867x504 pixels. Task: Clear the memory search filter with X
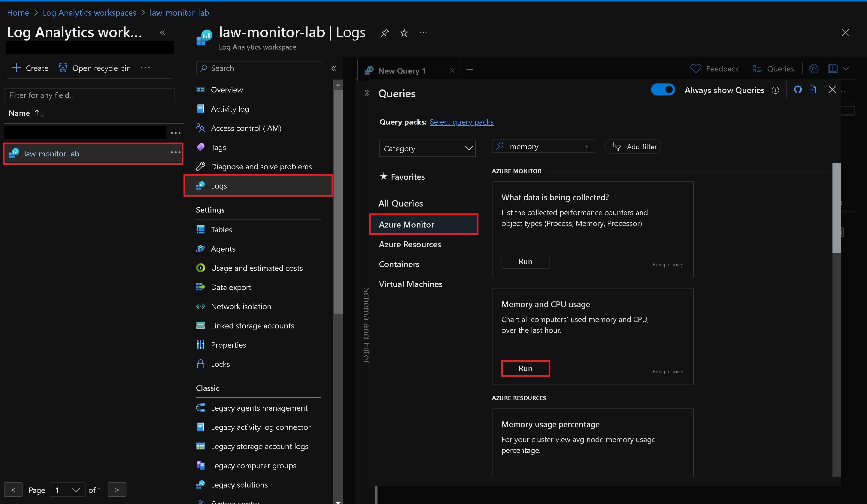(586, 146)
